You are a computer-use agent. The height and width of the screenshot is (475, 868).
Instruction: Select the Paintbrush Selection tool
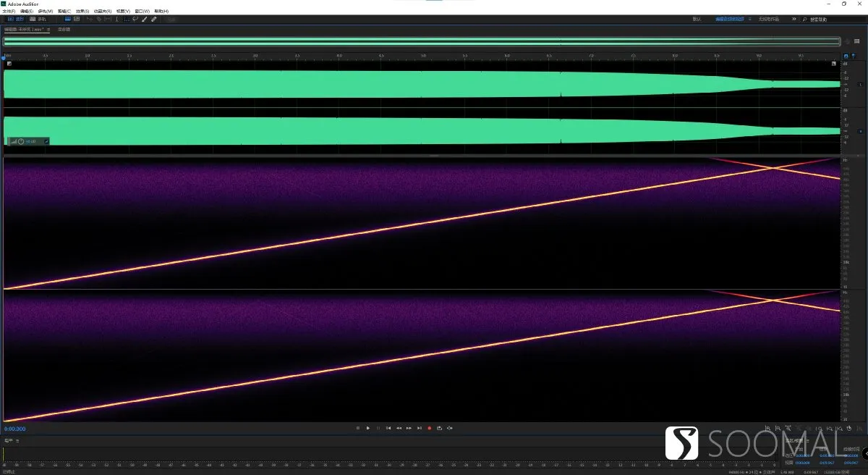point(144,20)
